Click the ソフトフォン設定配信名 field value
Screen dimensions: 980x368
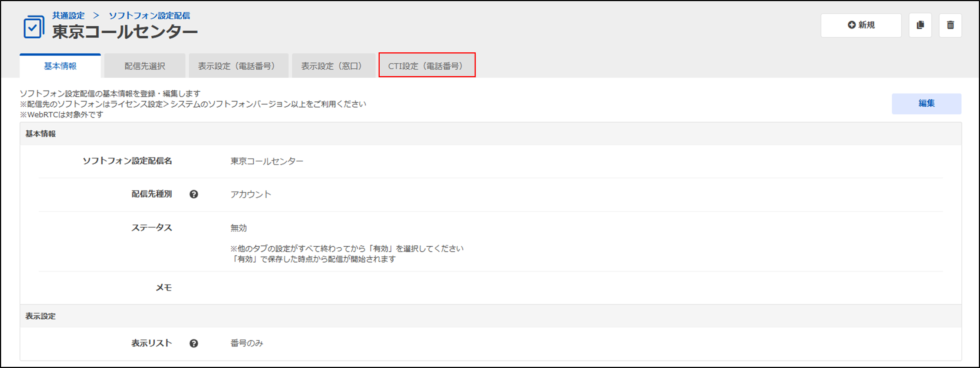pyautogui.click(x=267, y=161)
